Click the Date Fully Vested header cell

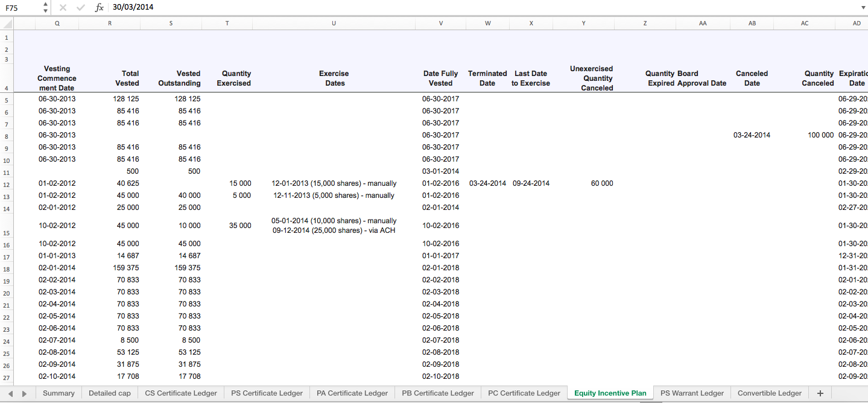tap(440, 78)
